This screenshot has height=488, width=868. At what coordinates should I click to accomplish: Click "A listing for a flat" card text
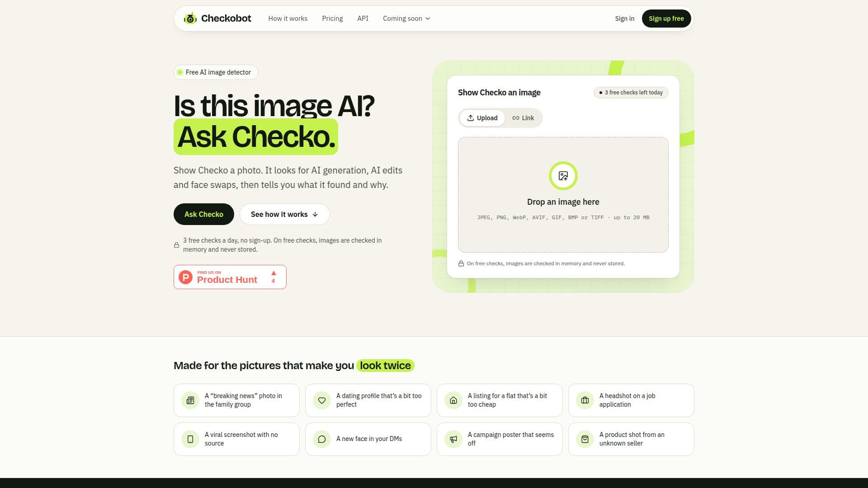pyautogui.click(x=507, y=400)
